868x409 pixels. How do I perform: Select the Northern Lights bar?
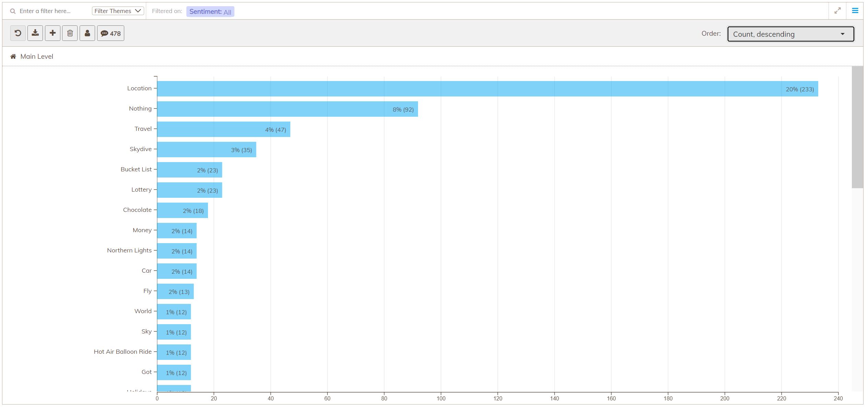(177, 251)
